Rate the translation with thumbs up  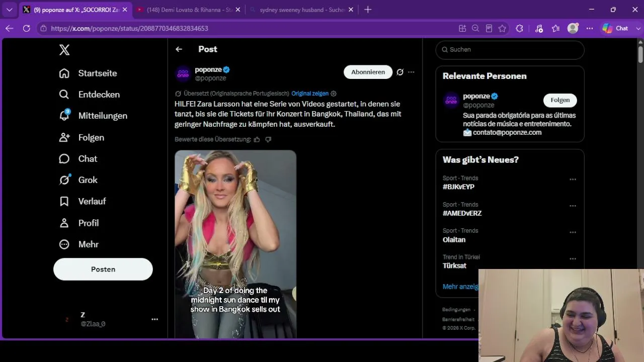pyautogui.click(x=257, y=139)
